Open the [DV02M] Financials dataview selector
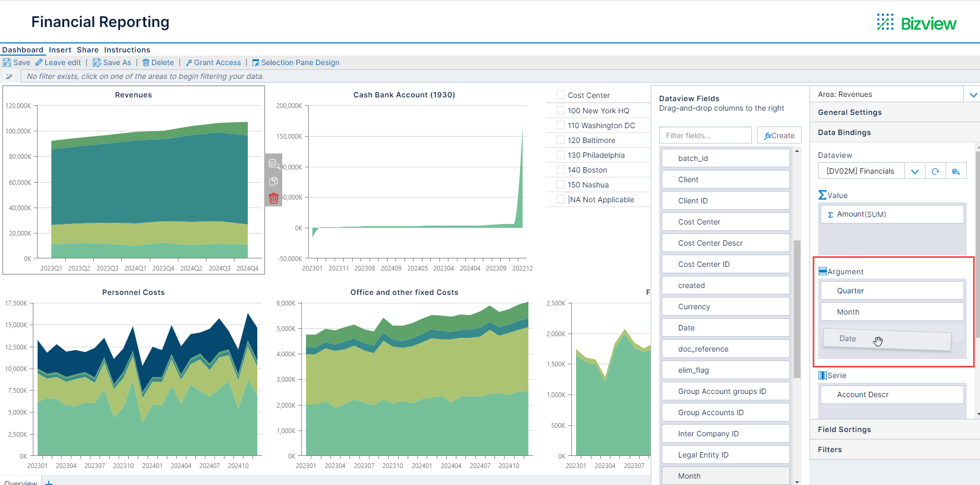The width and height of the screenshot is (980, 485). tap(914, 170)
